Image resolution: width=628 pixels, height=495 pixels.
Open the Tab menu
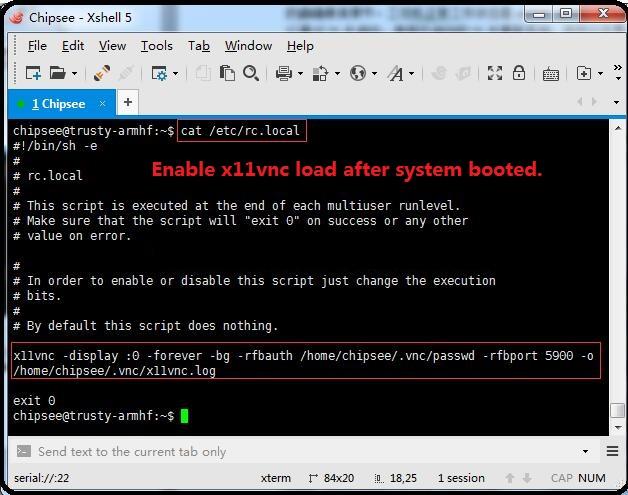[x=199, y=46]
